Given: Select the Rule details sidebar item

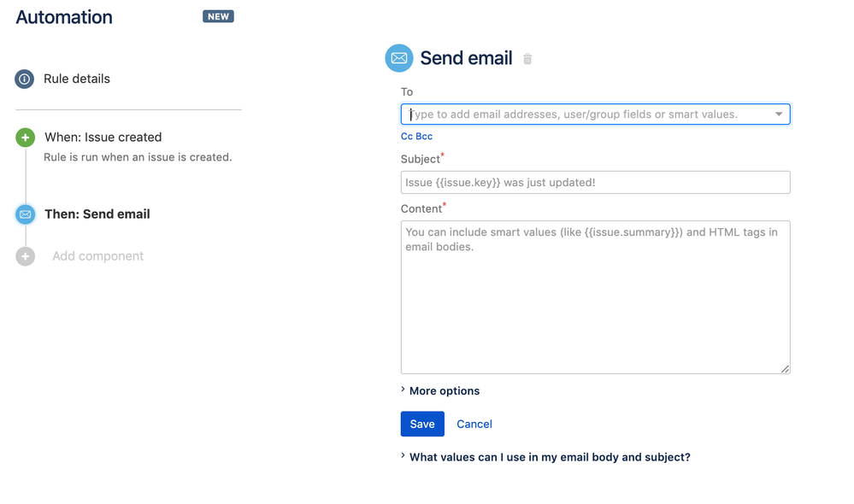Looking at the screenshot, I should coord(74,79).
